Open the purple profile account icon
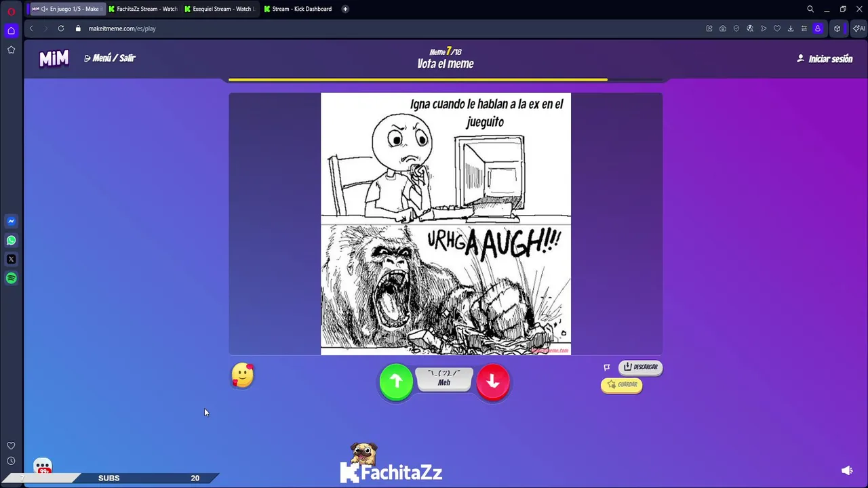 (818, 28)
